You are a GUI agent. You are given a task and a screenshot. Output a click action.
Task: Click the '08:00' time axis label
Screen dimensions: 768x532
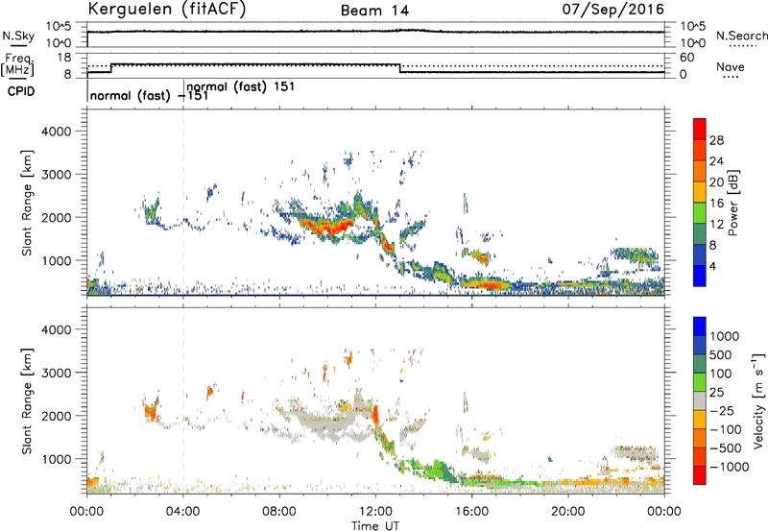point(279,512)
